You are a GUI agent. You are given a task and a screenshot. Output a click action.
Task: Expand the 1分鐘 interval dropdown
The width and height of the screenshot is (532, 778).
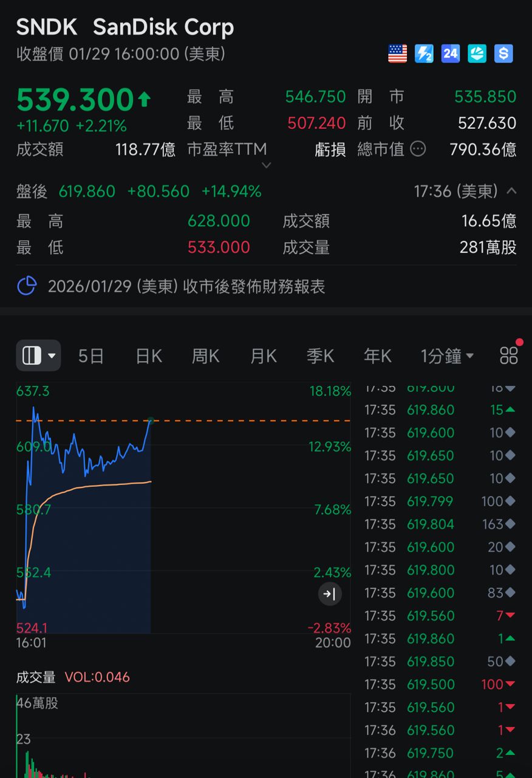pyautogui.click(x=447, y=356)
